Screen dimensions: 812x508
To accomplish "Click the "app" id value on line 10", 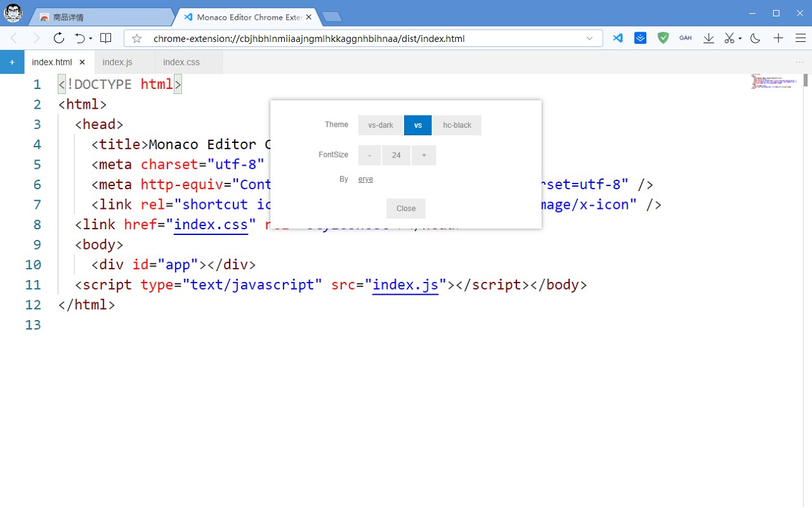I will pos(178,265).
